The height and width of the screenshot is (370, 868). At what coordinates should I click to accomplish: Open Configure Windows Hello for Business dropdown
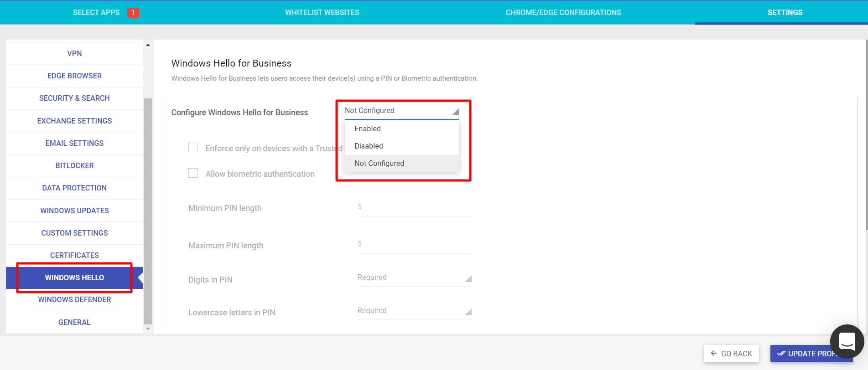[401, 111]
